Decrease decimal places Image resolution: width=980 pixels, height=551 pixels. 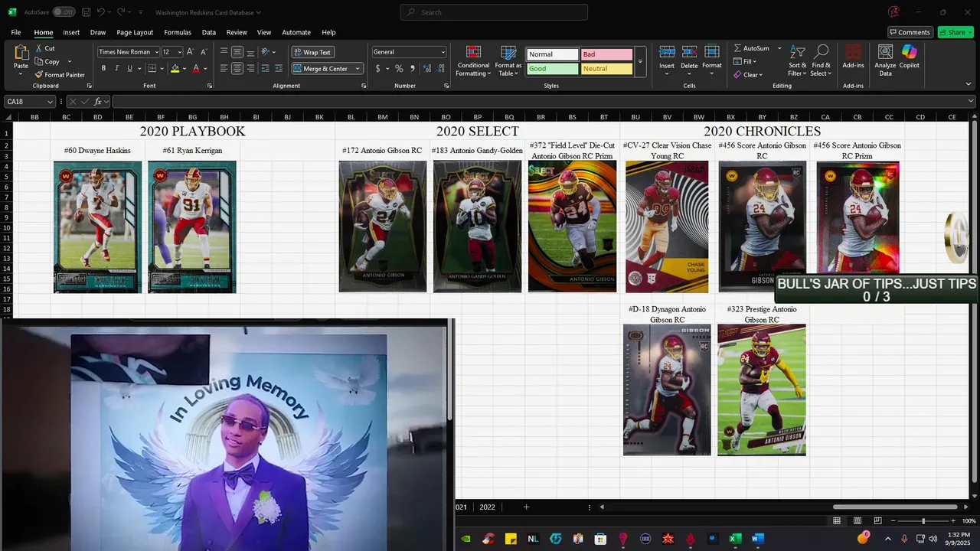click(x=440, y=68)
